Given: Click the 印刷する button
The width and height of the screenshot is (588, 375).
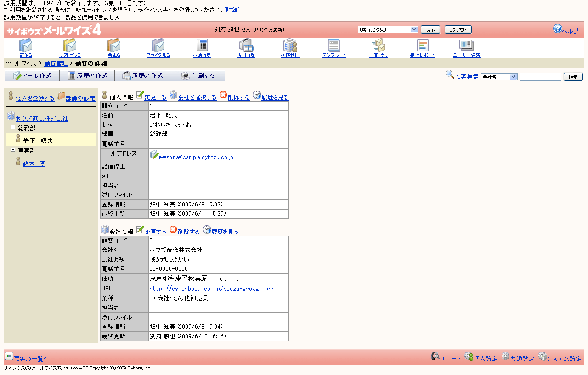Looking at the screenshot, I should click(x=198, y=76).
